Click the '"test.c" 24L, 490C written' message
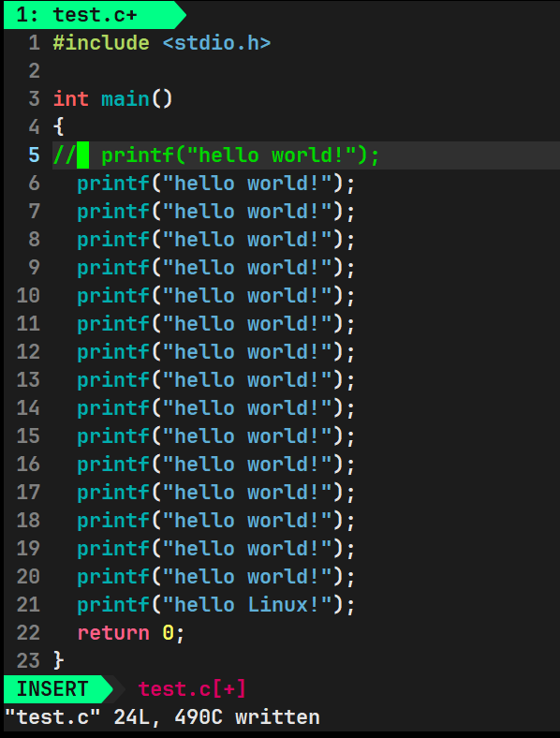Image resolution: width=560 pixels, height=738 pixels. tap(162, 717)
